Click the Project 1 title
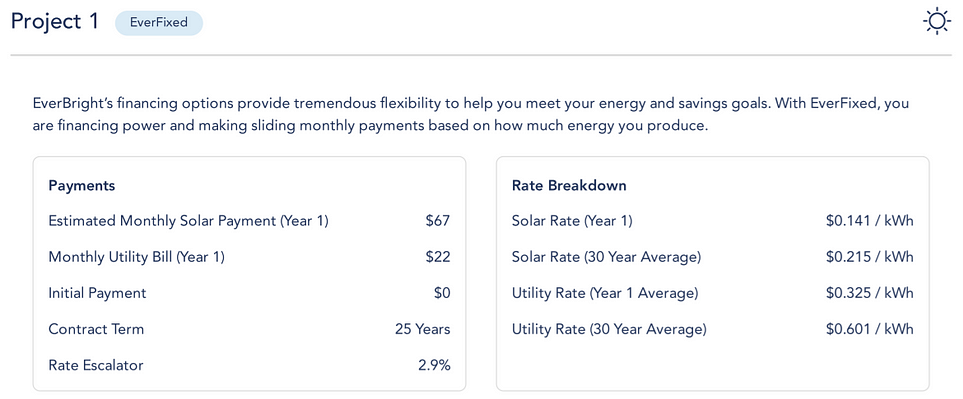 coord(55,22)
